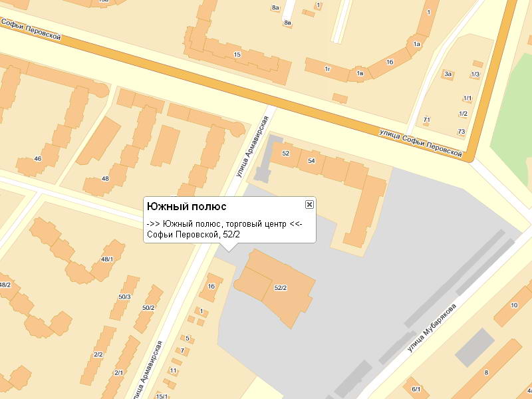532x399 pixels.
Task: Click building 48 label
Action: [x=105, y=178]
